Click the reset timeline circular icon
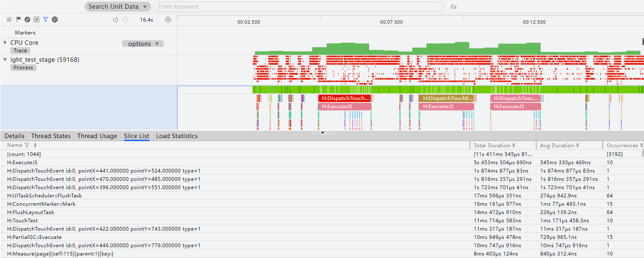This screenshot has width=644, height=258. [115, 19]
